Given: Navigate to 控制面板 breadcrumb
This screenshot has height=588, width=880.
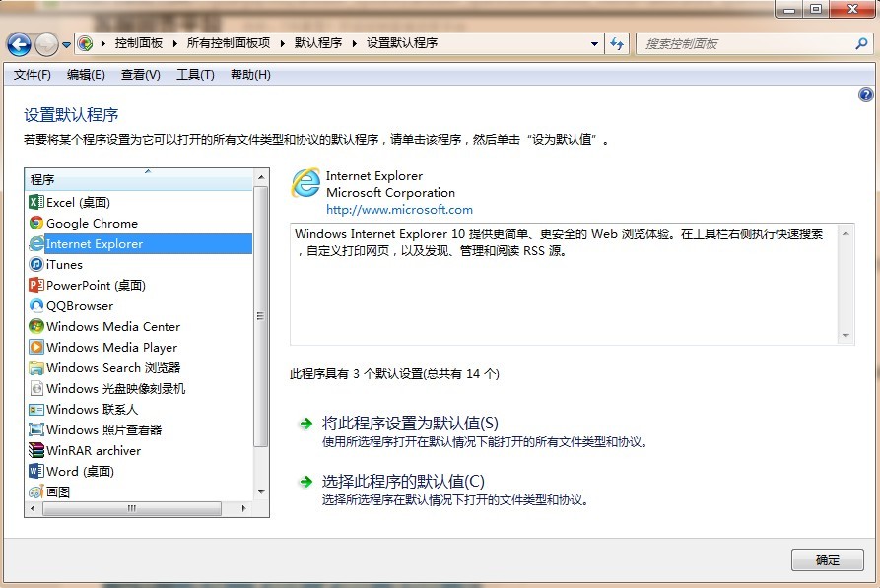Looking at the screenshot, I should pyautogui.click(x=139, y=43).
